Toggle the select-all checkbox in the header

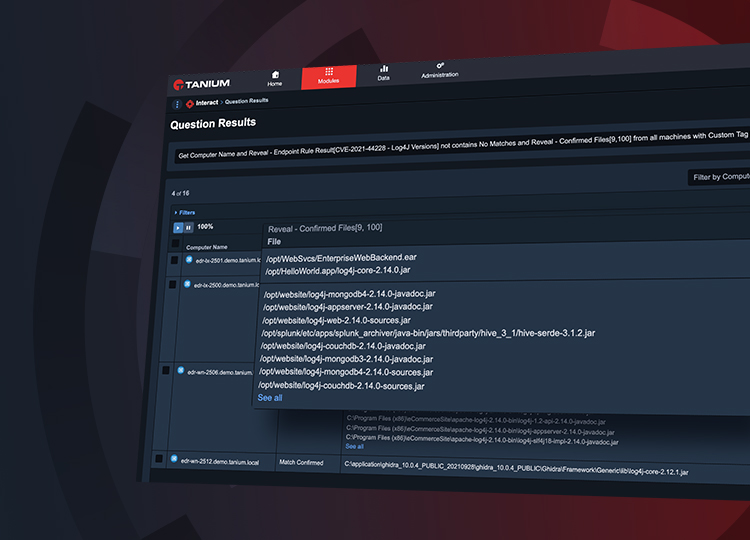click(176, 243)
